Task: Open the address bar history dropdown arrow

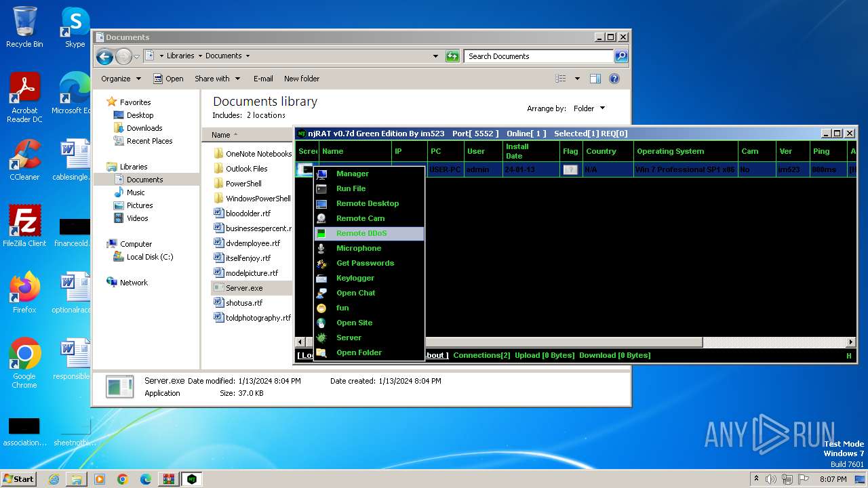Action: click(435, 56)
